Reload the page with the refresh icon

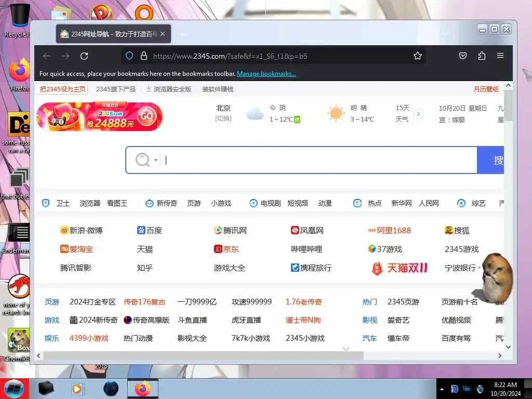tap(84, 56)
